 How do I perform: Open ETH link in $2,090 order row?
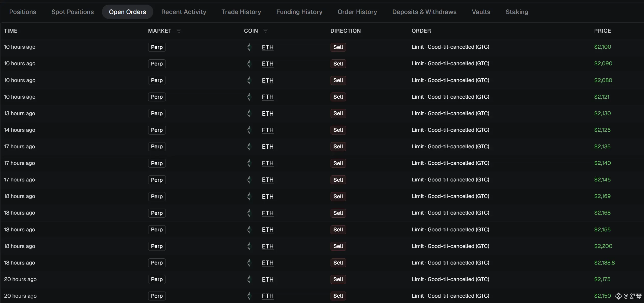[x=268, y=64]
